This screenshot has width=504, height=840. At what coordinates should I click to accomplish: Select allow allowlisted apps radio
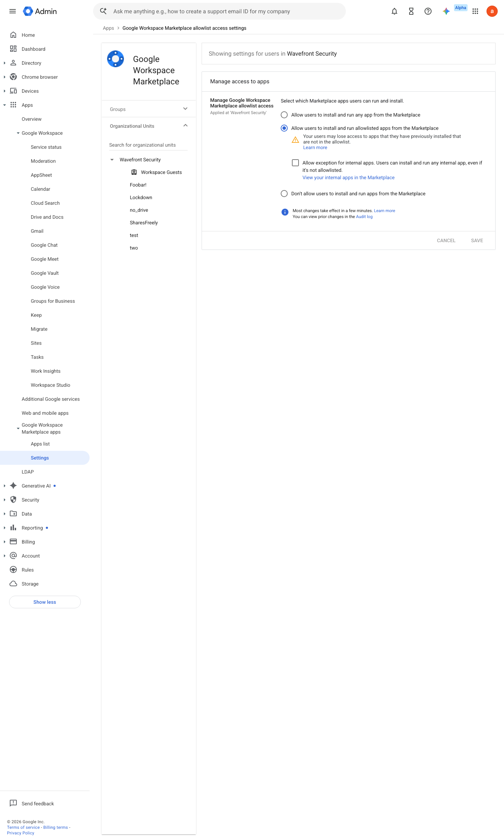click(x=284, y=128)
